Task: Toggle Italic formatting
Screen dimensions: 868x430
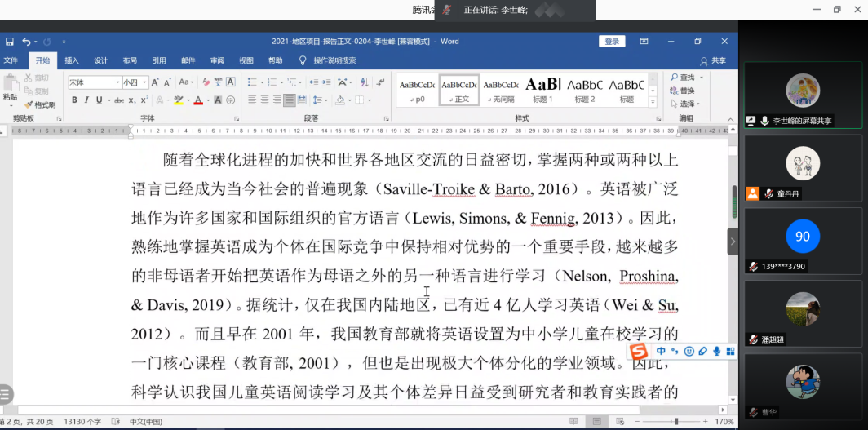Action: point(86,100)
